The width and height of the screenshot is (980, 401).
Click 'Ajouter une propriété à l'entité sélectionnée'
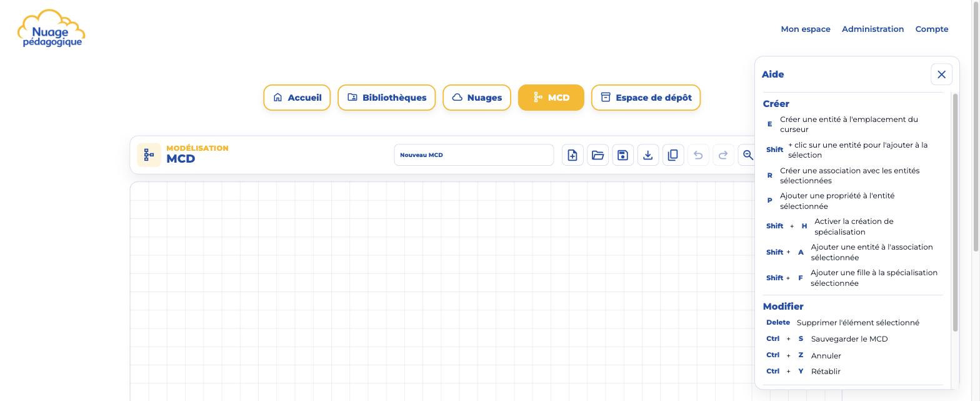click(x=837, y=201)
